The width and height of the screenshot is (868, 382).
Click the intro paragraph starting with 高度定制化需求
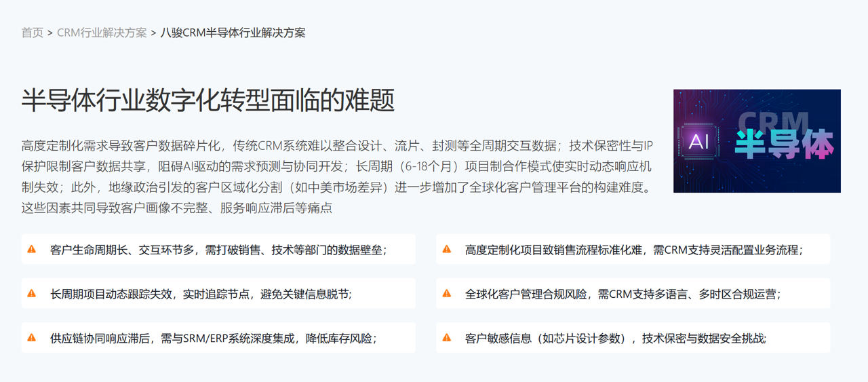[x=336, y=176]
